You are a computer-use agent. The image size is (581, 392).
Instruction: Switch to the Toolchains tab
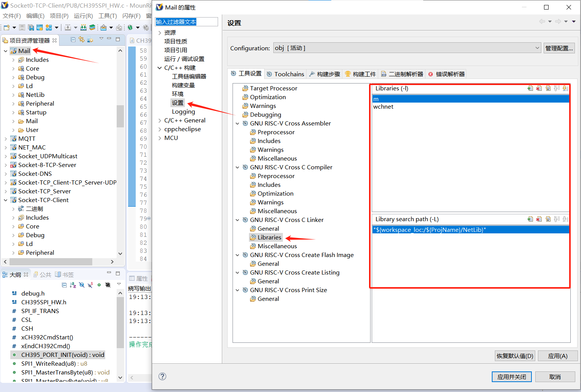286,74
